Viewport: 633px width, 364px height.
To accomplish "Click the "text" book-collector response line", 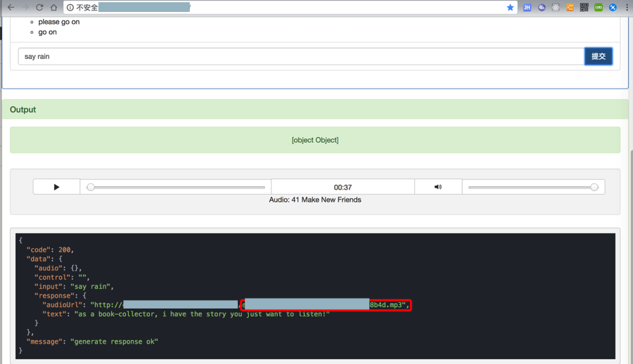I will click(x=186, y=314).
